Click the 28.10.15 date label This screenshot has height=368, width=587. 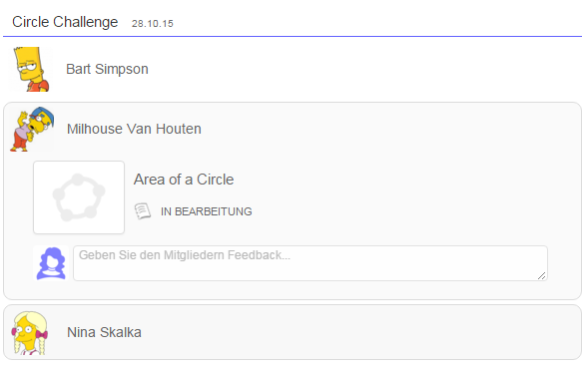(x=152, y=24)
